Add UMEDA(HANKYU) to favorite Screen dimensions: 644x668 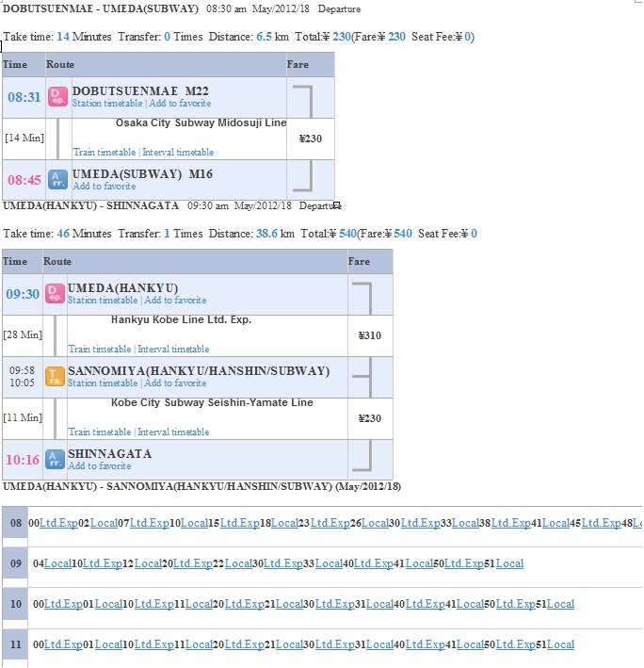pos(175,300)
